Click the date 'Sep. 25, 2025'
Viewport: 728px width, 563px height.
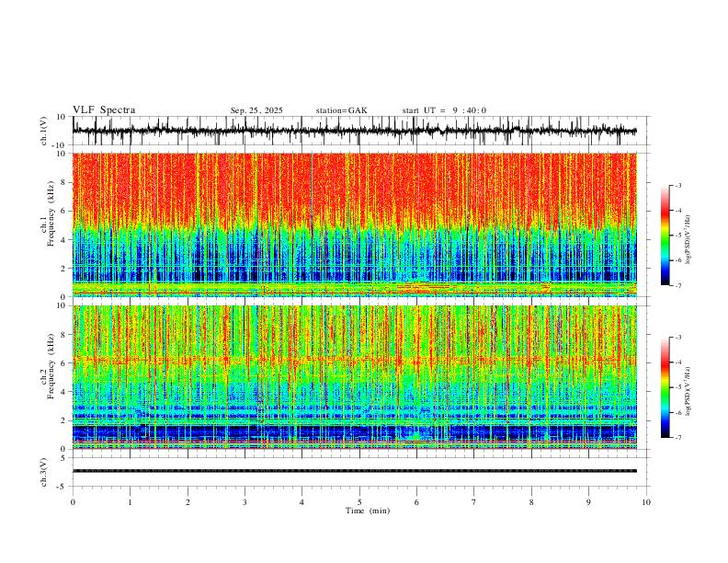coord(256,110)
